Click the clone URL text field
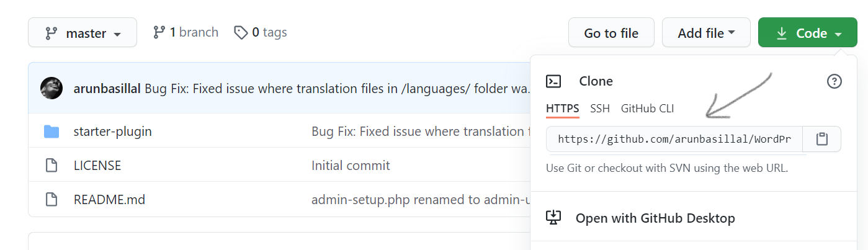Image resolution: width=868 pixels, height=250 pixels. point(674,139)
